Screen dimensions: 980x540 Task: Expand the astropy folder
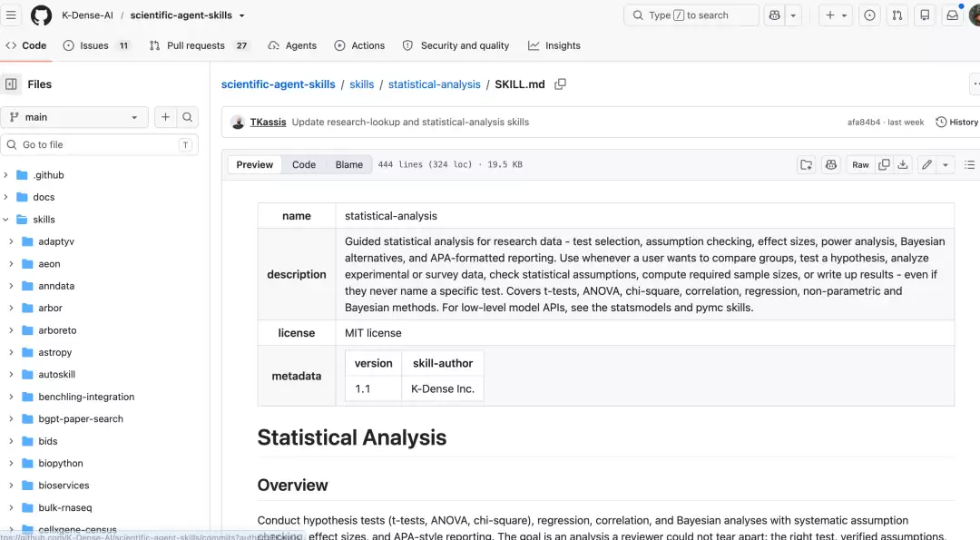[x=11, y=352]
